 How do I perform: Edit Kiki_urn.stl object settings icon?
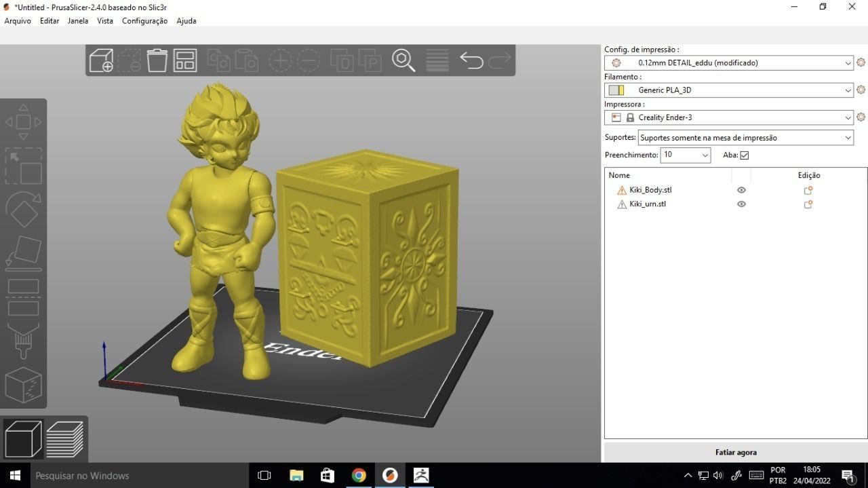click(808, 204)
